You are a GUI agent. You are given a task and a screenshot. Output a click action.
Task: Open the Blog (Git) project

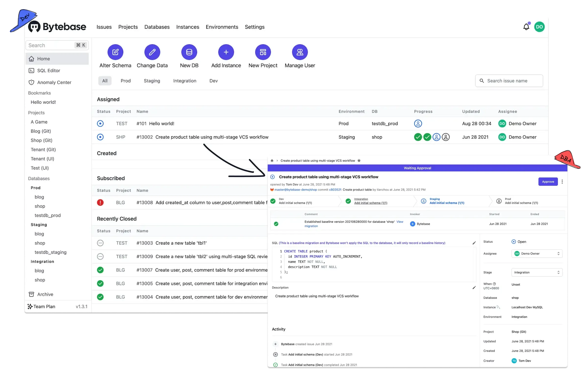[41, 131]
